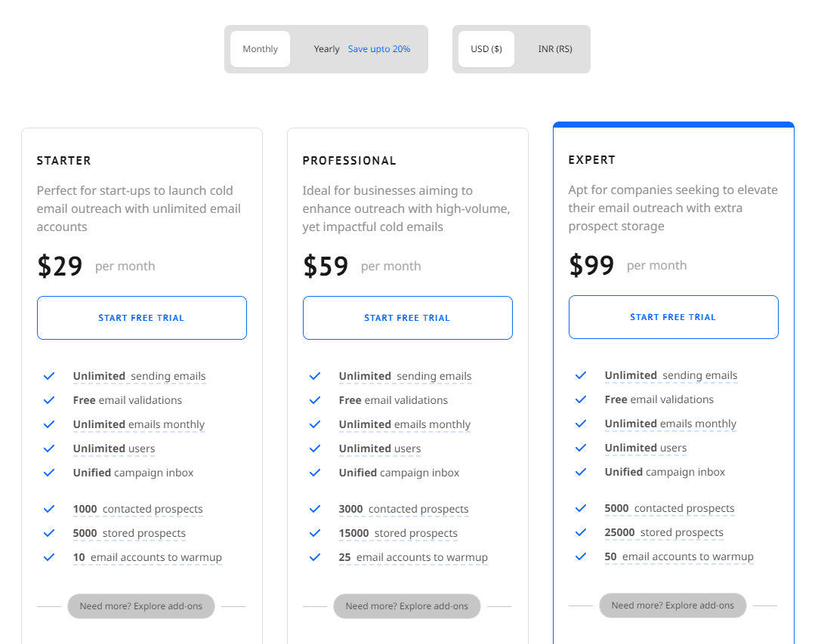The width and height of the screenshot is (821, 644).
Task: Click the checkmark next to Free email validations under Professional
Action: 314,399
